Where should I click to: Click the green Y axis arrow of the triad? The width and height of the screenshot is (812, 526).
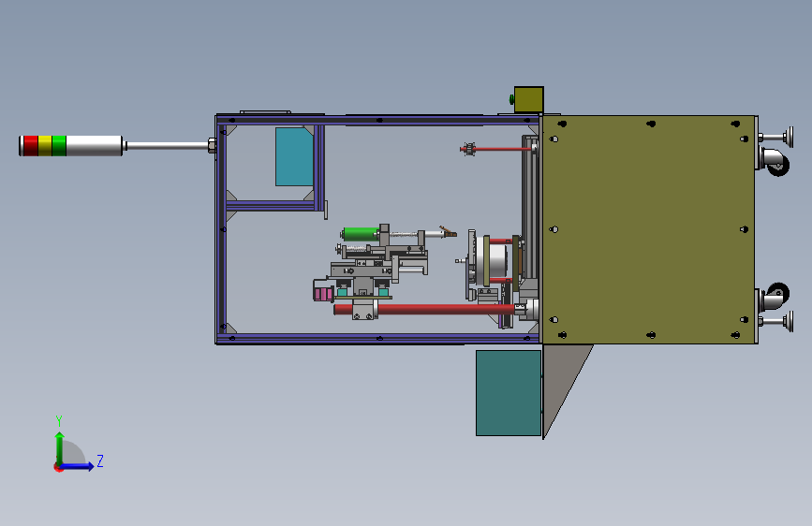tap(60, 447)
